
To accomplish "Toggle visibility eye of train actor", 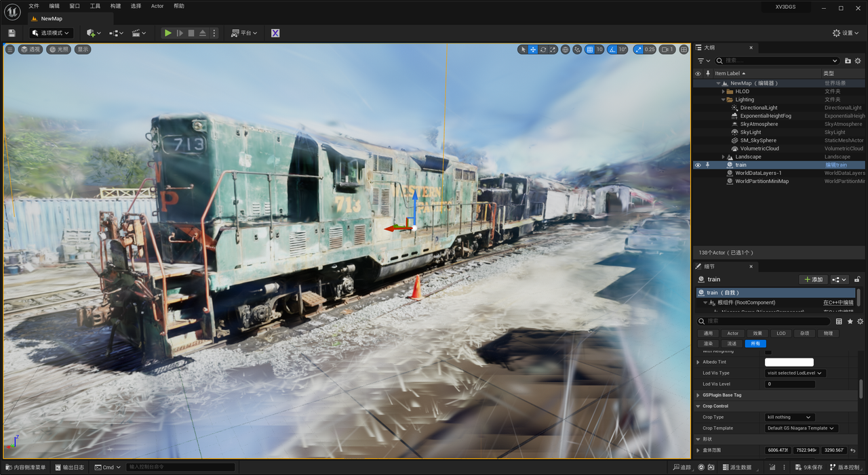I will tap(698, 165).
